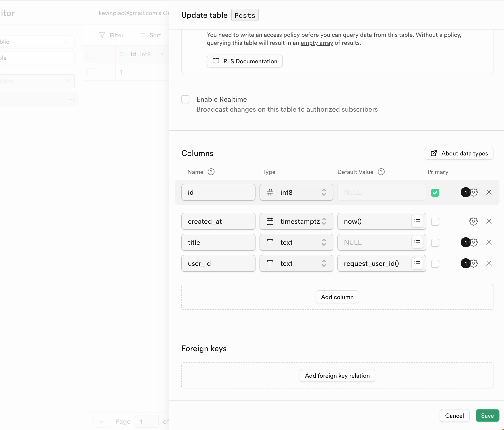Screen dimensions: 504x430
Task: Delete the id column via X icon
Action: coord(489,192)
